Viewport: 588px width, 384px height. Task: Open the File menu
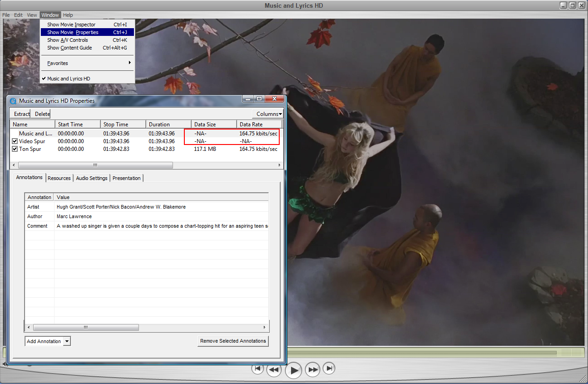point(6,15)
